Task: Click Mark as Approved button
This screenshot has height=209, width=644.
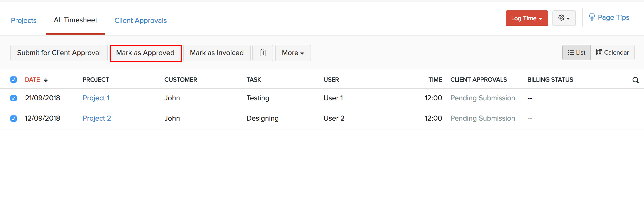Action: coord(145,53)
